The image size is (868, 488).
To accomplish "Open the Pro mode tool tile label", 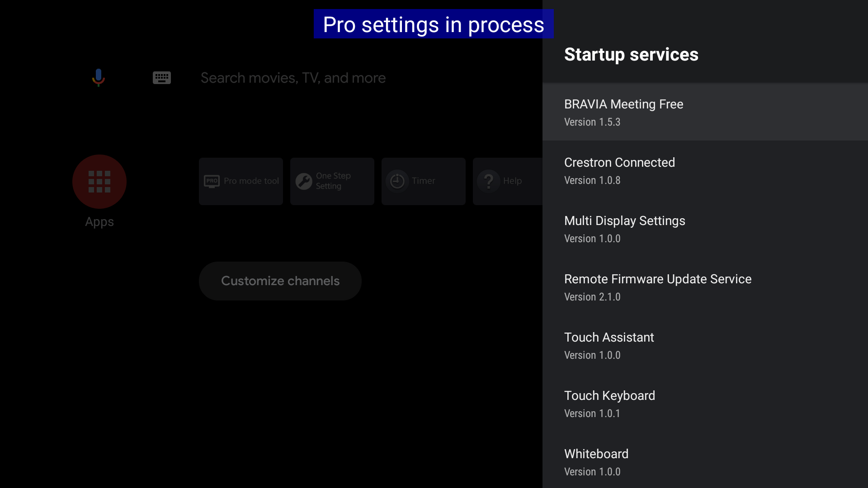I will coord(251,181).
